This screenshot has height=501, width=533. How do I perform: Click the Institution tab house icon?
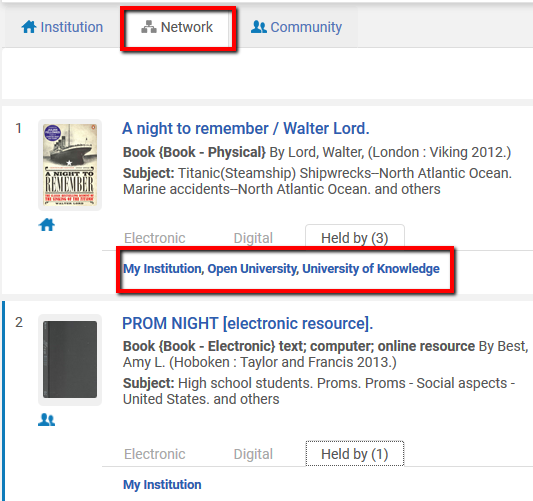pyautogui.click(x=29, y=27)
